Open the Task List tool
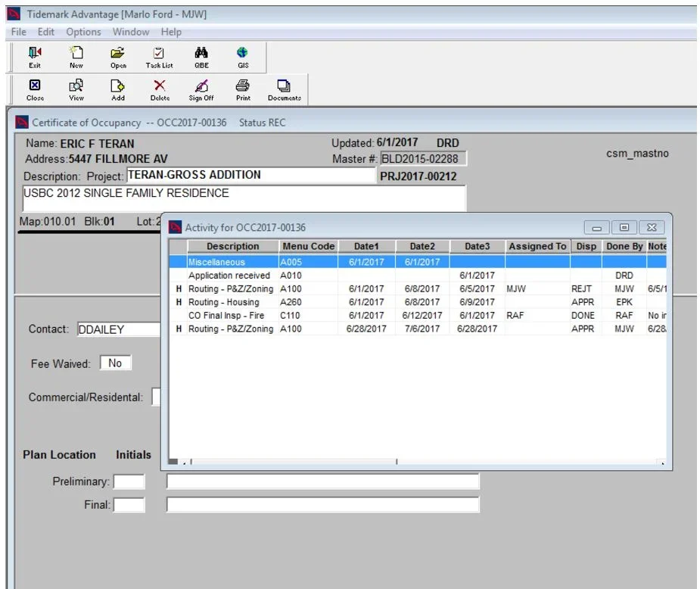700x589 pixels. [x=159, y=57]
